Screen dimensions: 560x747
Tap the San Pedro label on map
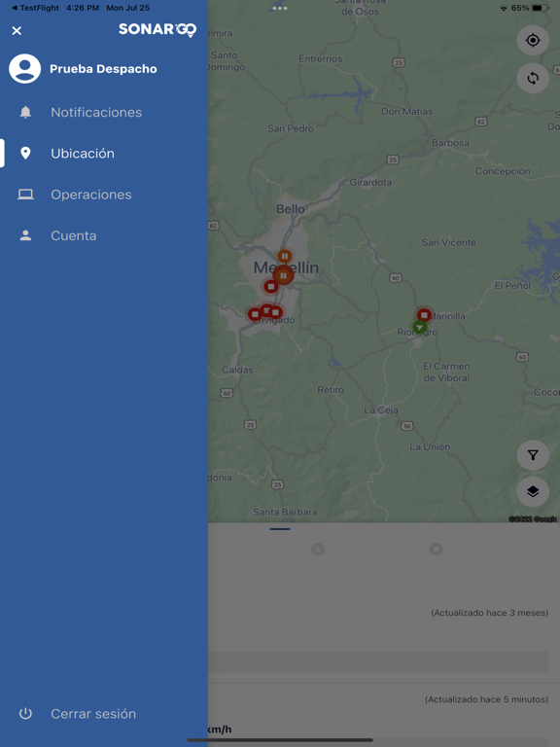(291, 128)
